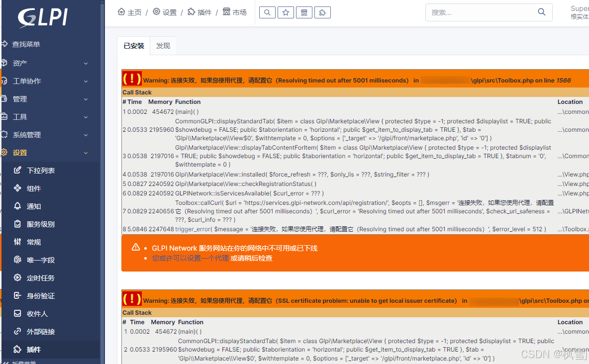Expand the 工单协作 menu chevron

[86, 81]
